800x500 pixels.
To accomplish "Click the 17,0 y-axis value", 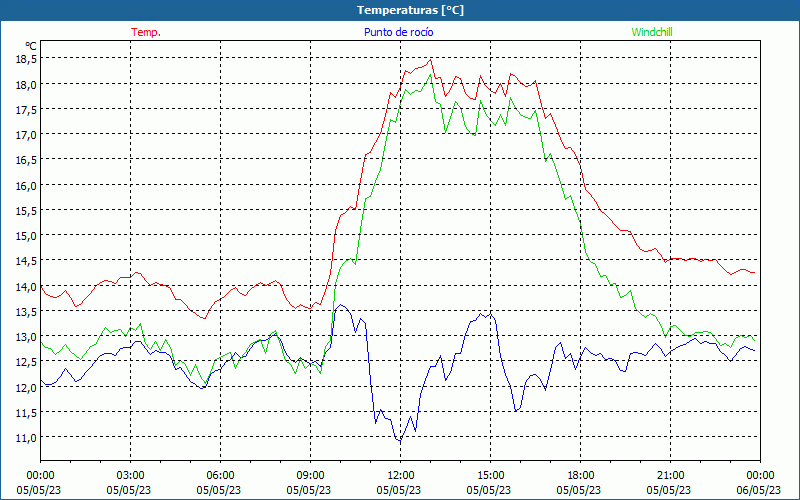I will coord(26,135).
